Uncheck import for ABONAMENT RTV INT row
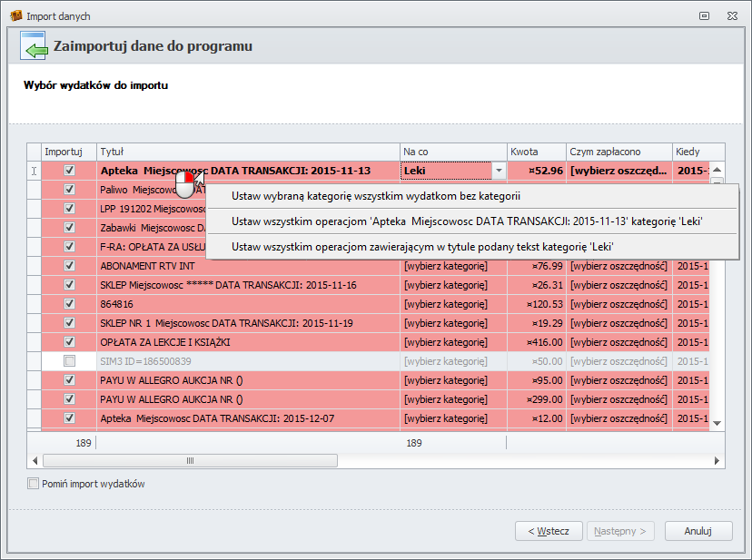 tap(69, 266)
